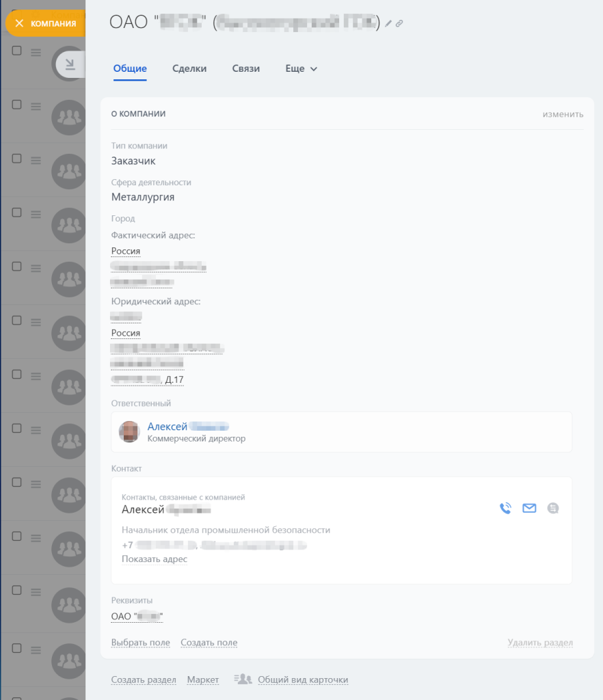Click the pencil icon to edit company name
This screenshot has width=603, height=700.
[388, 24]
